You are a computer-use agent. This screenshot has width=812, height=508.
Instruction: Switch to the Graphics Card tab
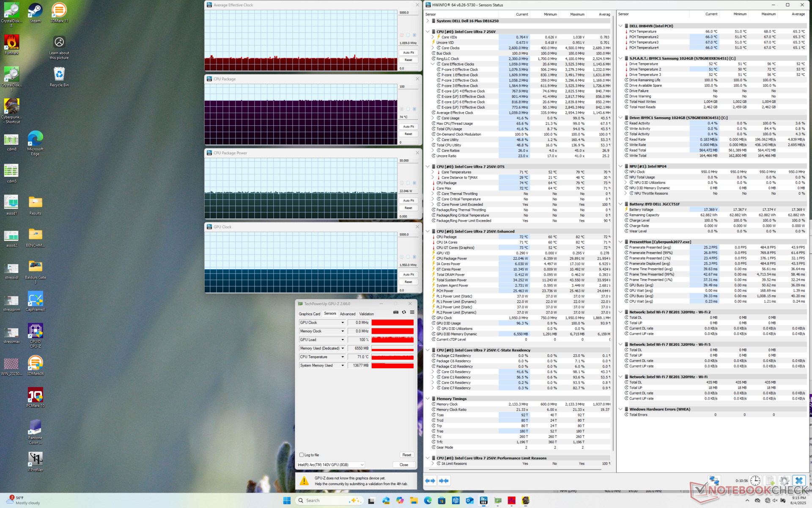click(x=309, y=314)
